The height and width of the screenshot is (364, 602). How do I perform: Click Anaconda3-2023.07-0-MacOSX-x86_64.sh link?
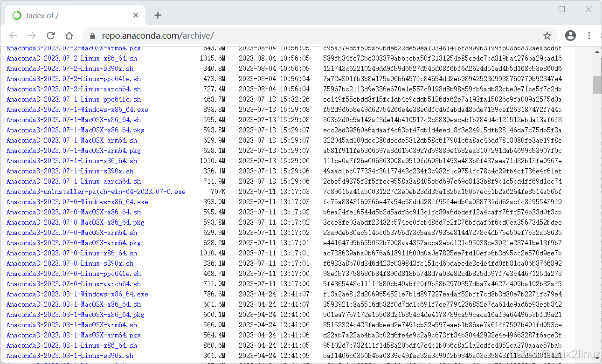[74, 212]
